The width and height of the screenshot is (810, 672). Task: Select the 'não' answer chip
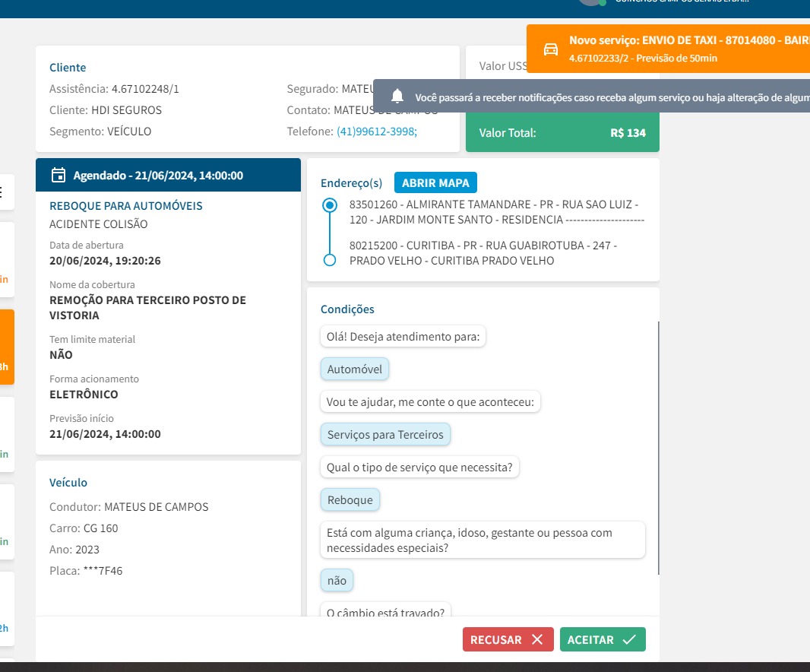pyautogui.click(x=337, y=581)
